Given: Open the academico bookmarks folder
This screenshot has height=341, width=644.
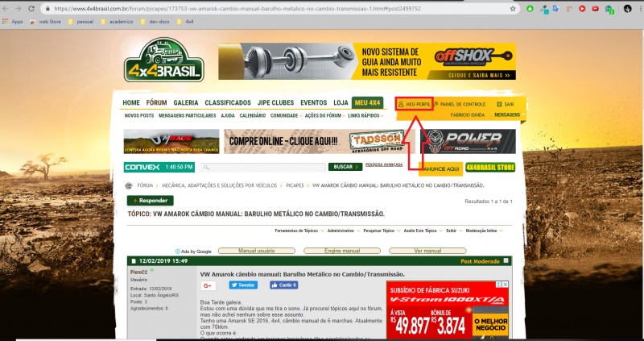Looking at the screenshot, I should (117, 22).
